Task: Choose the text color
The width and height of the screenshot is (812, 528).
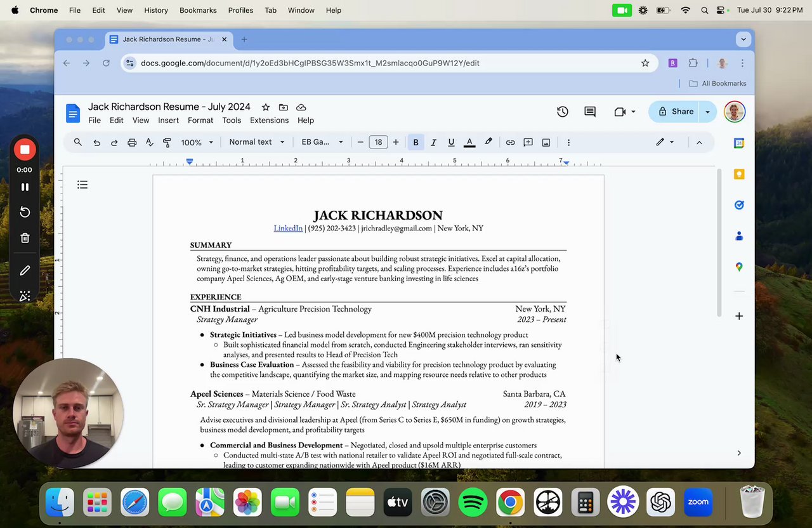Action: (x=469, y=142)
